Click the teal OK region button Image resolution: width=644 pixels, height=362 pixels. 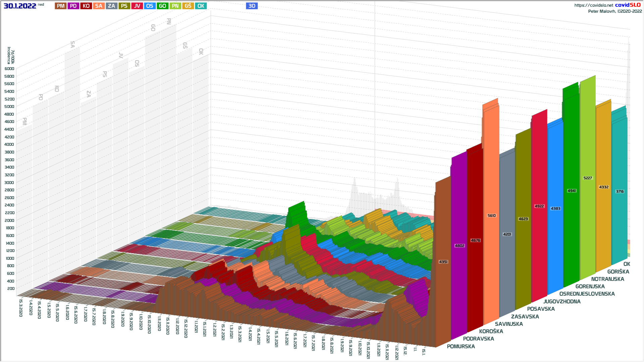coord(201,6)
